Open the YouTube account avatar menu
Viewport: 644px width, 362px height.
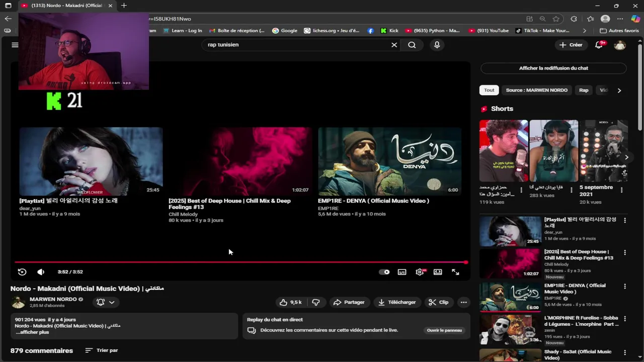[620, 45]
